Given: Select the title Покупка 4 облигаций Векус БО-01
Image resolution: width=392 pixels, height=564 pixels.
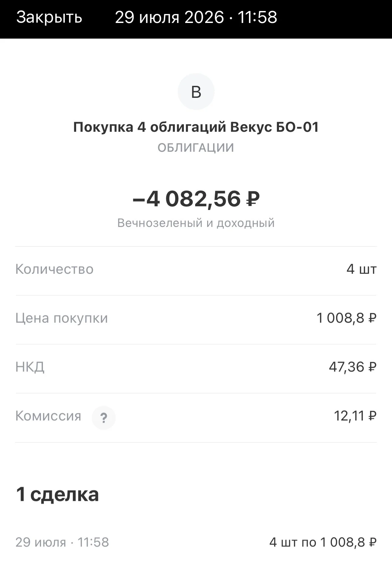Looking at the screenshot, I should (x=196, y=127).
